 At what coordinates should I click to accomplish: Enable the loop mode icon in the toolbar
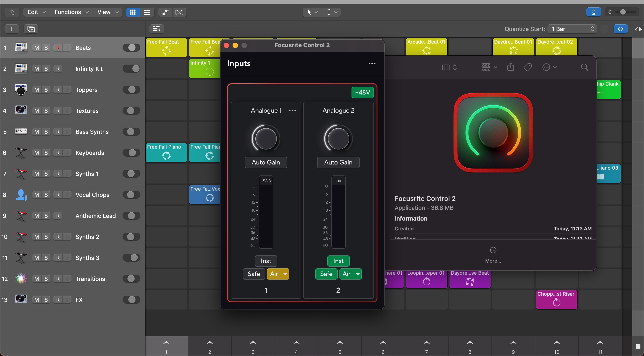tap(180, 12)
